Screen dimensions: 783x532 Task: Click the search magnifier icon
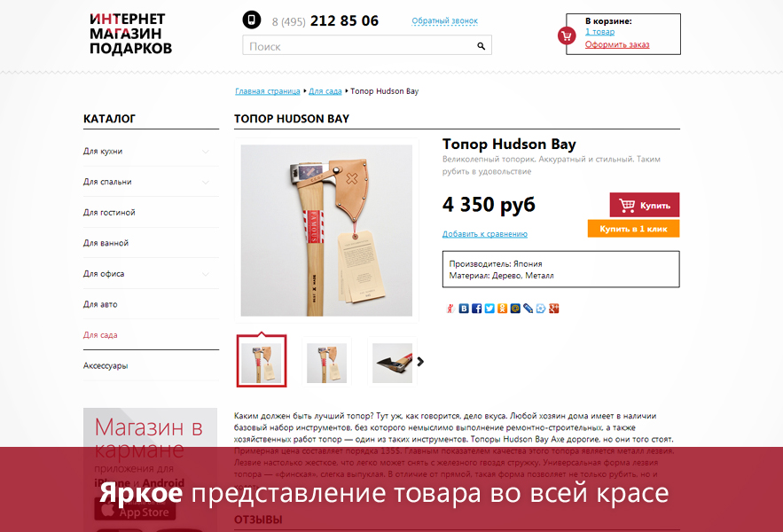(x=481, y=46)
